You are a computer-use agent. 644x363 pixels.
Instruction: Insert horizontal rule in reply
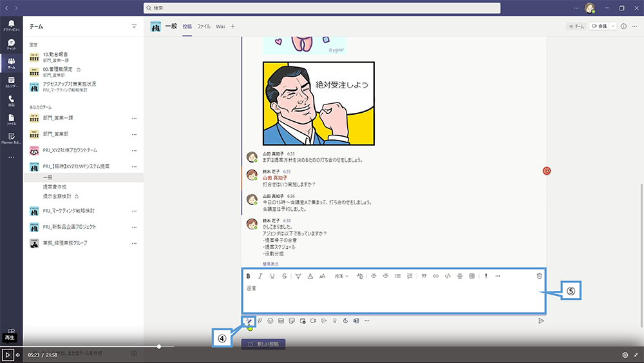pos(460,276)
